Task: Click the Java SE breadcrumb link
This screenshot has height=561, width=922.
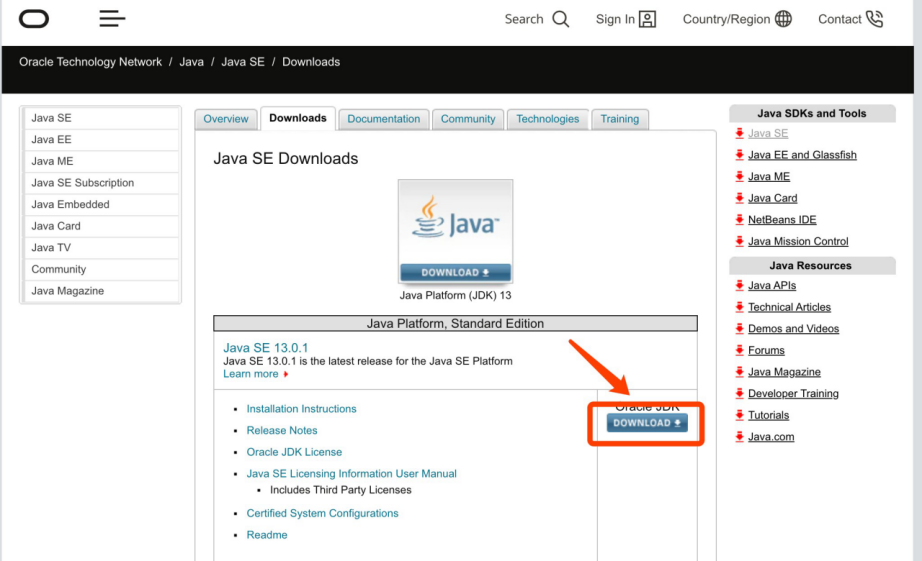Action: click(x=243, y=62)
